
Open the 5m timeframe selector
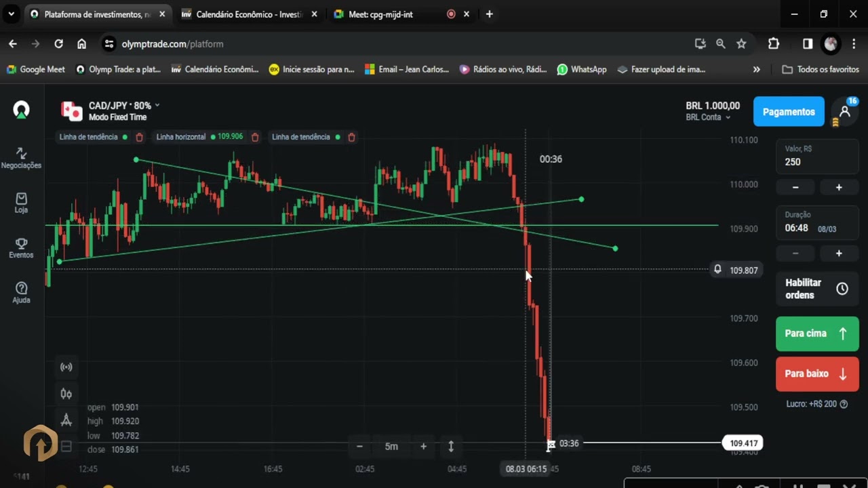(391, 447)
